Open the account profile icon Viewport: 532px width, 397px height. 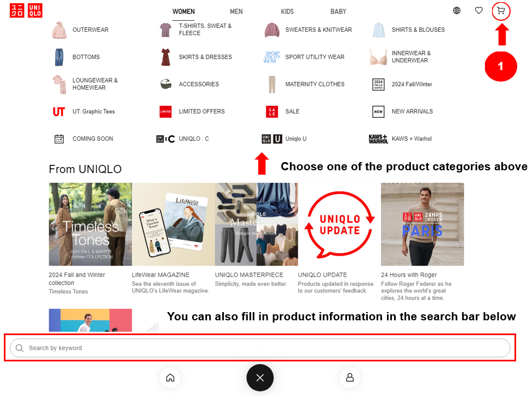(350, 377)
